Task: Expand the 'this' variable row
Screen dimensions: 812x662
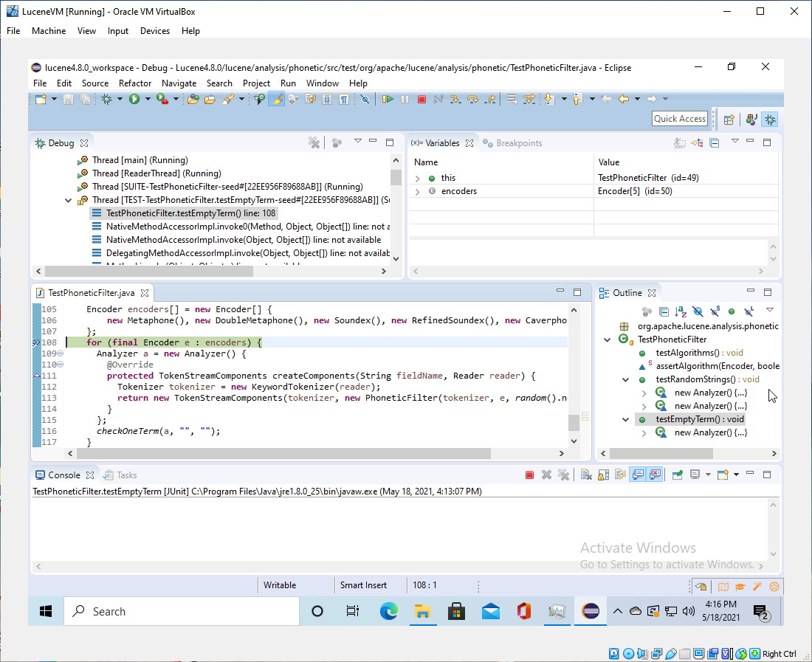Action: point(418,178)
